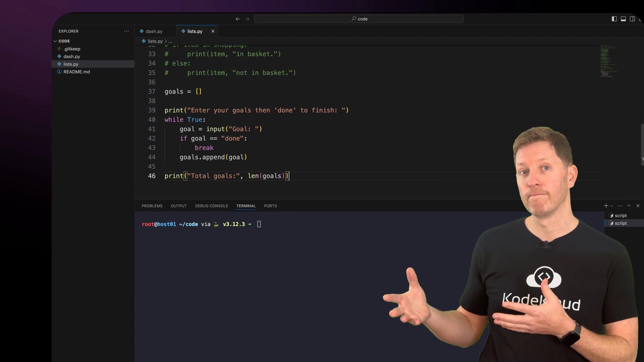Viewport: 644px width, 362px height.
Task: Select the lists.py editor tab
Action: (195, 31)
